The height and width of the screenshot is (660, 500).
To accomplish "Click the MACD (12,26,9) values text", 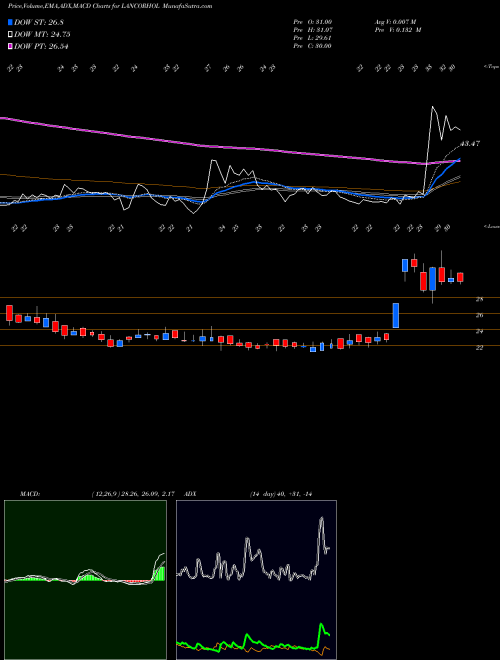I will tap(133, 494).
